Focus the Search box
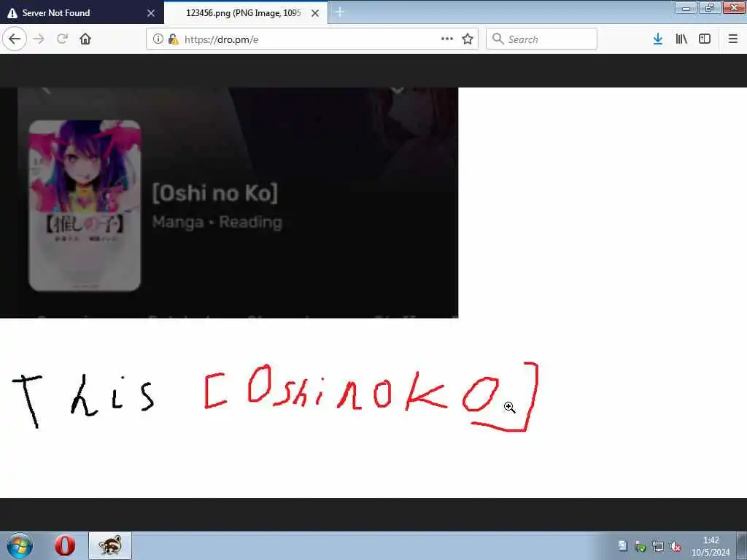The height and width of the screenshot is (560, 747). 541,39
